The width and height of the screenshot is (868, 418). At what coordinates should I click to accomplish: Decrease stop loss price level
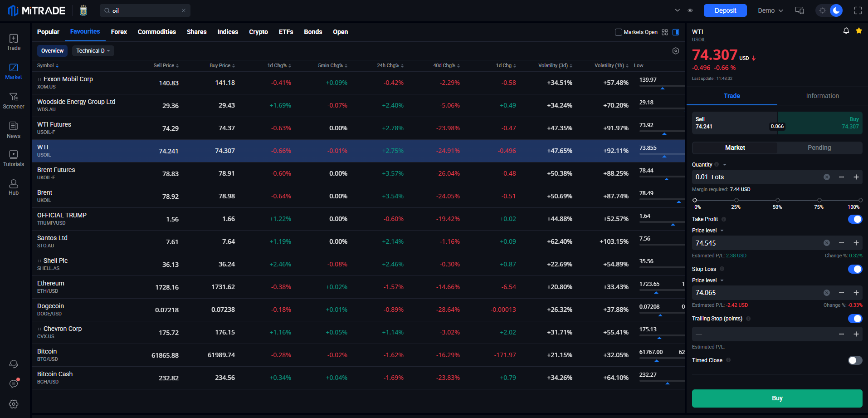tap(841, 293)
